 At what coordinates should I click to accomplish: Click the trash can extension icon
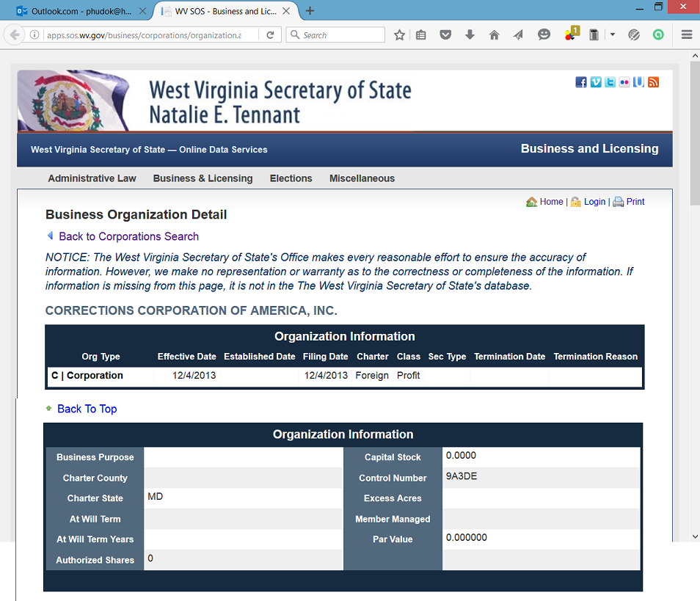coord(594,34)
